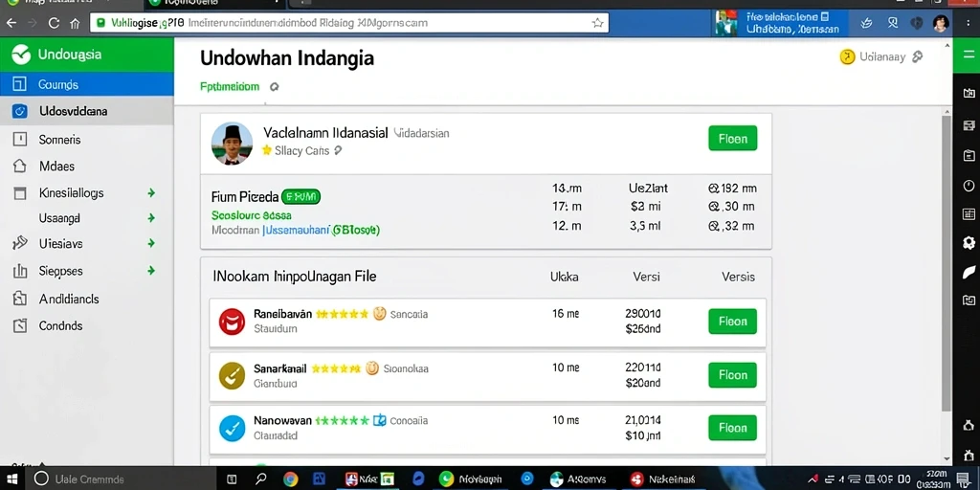The width and height of the screenshot is (980, 490).
Task: Click Floen button in Sanarkanail row
Action: pyautogui.click(x=732, y=375)
